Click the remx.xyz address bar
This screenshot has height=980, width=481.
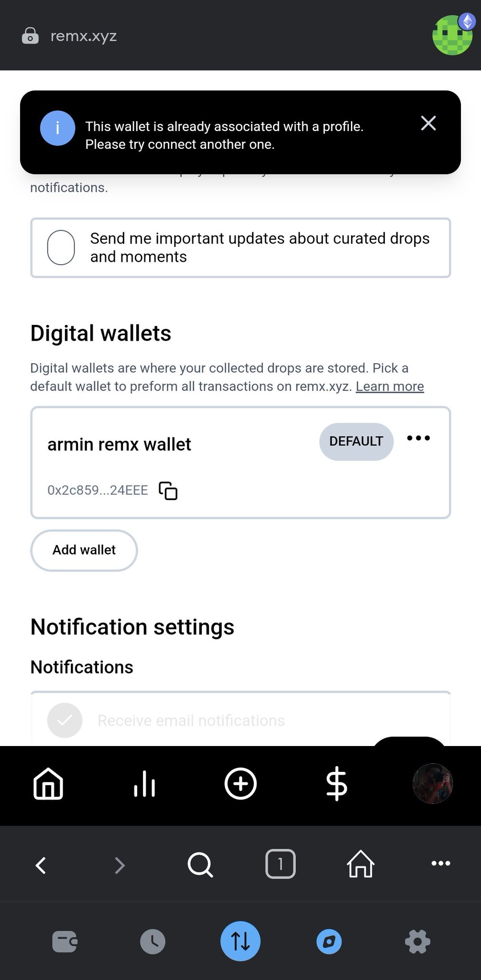(84, 36)
